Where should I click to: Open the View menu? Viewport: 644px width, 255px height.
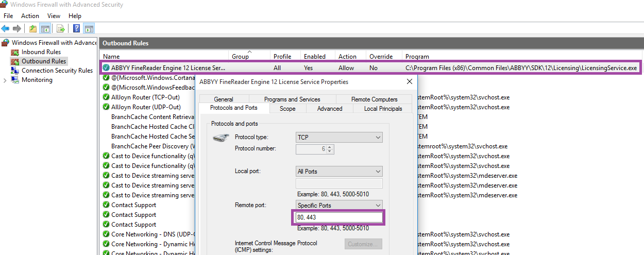[54, 16]
